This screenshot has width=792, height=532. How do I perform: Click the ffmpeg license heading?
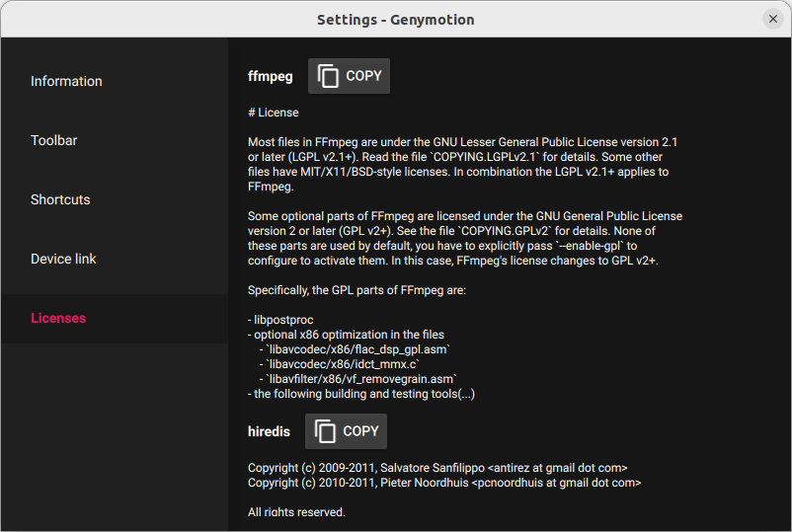click(270, 76)
